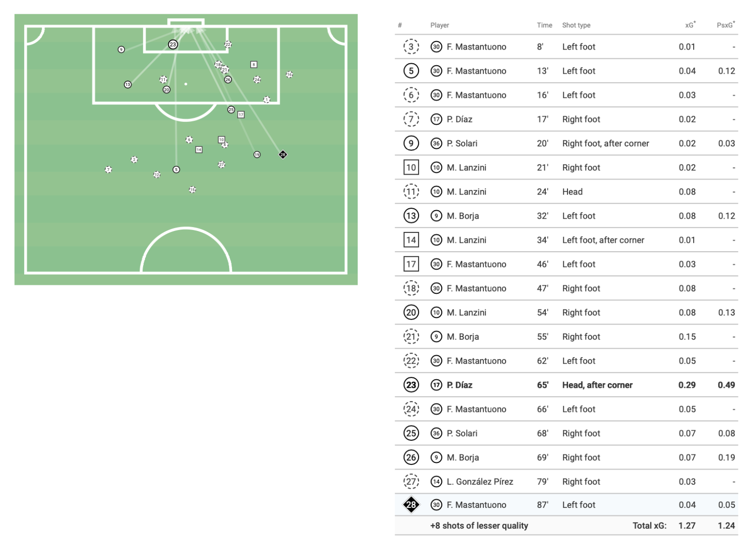The image size is (756, 547).
Task: Select the shot 23 badge in table
Action: [411, 385]
